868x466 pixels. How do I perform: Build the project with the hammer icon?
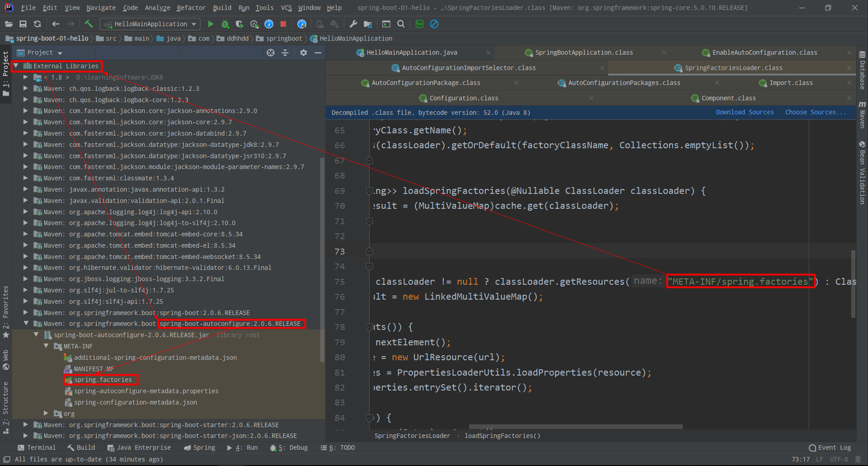point(89,24)
